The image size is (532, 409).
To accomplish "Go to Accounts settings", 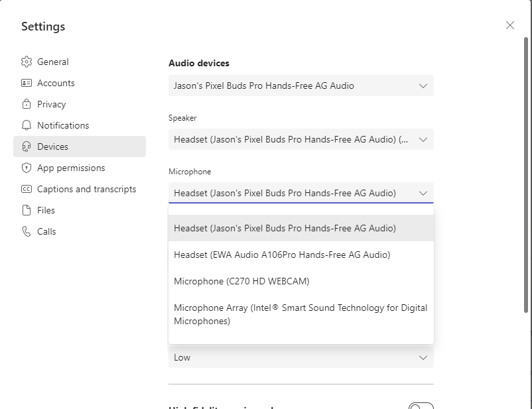I will 80,83.
